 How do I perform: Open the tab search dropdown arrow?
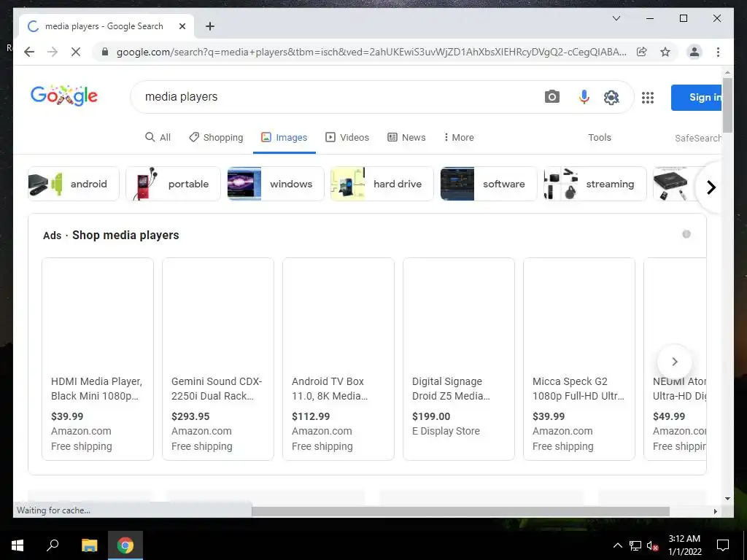point(616,18)
